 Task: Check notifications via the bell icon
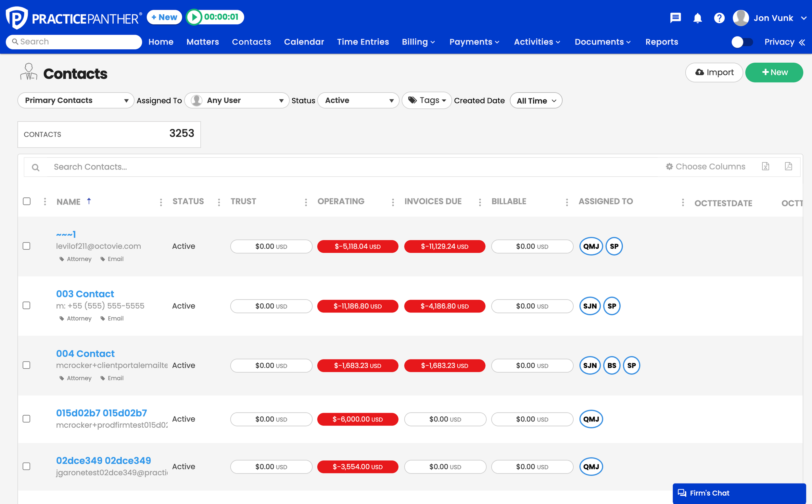(x=697, y=18)
